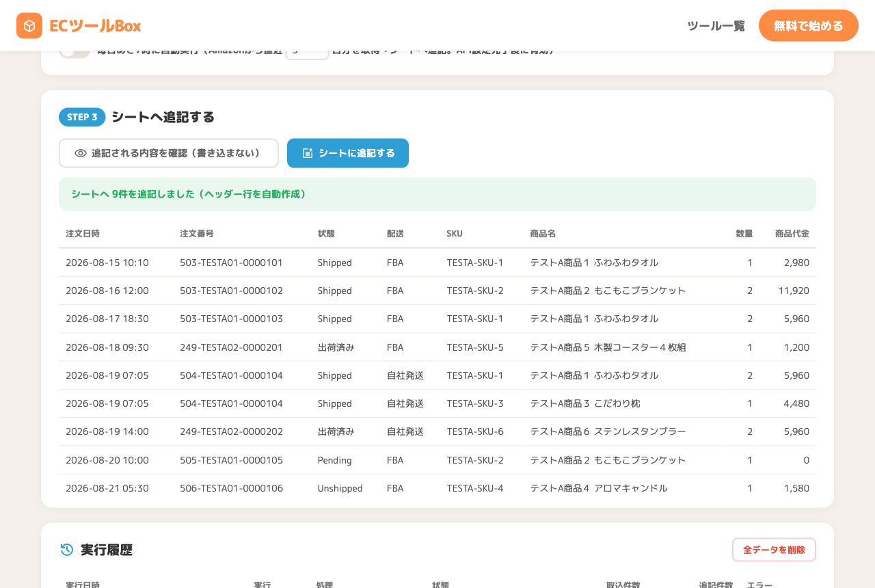Click the history clock icon beside 実行履歴
Image resolution: width=875 pixels, height=588 pixels.
pos(67,550)
